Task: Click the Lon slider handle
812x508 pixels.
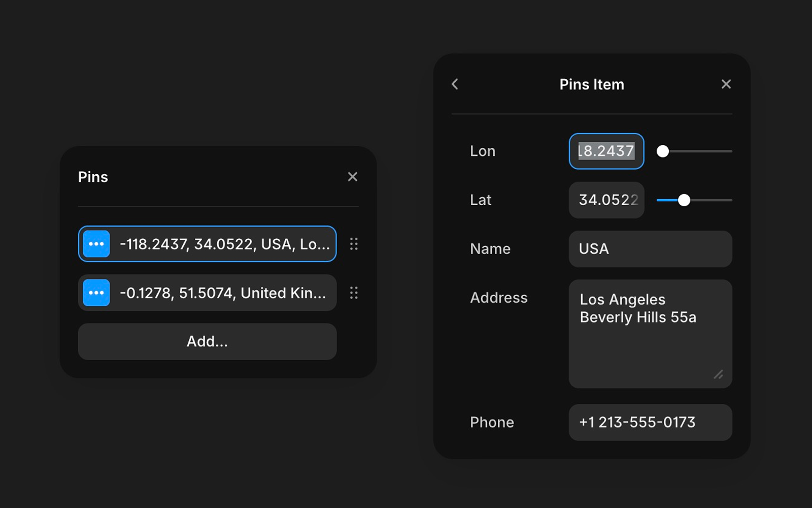Action: [663, 151]
